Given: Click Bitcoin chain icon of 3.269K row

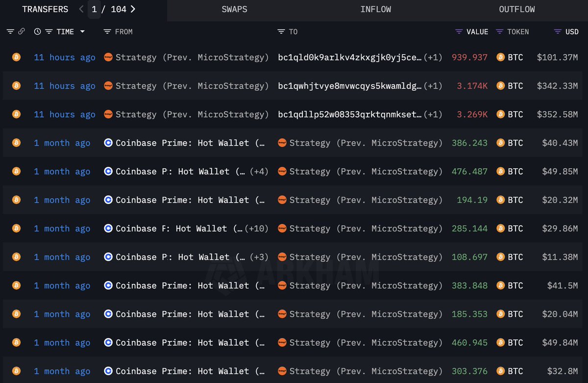Looking at the screenshot, I should pyautogui.click(x=16, y=114).
